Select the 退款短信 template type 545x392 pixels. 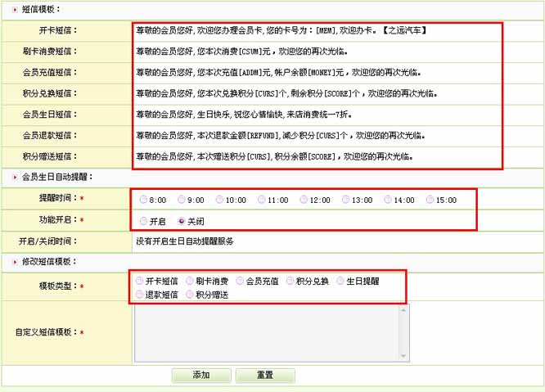point(140,294)
